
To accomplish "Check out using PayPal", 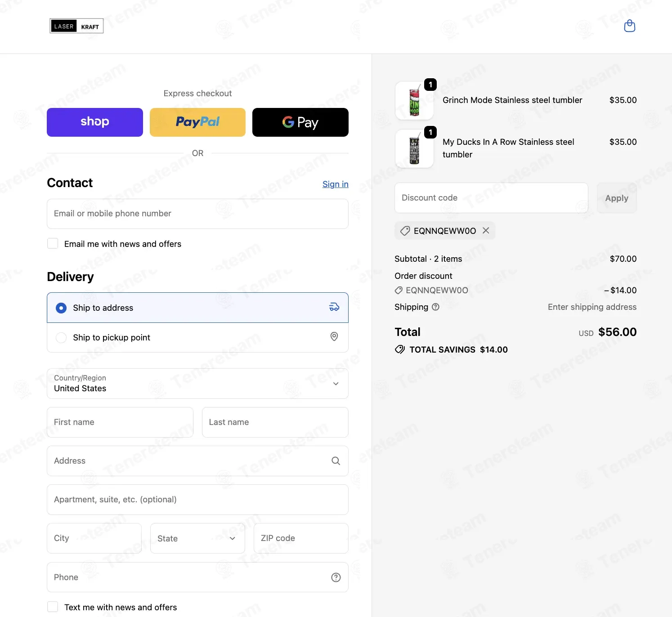I will 197,122.
